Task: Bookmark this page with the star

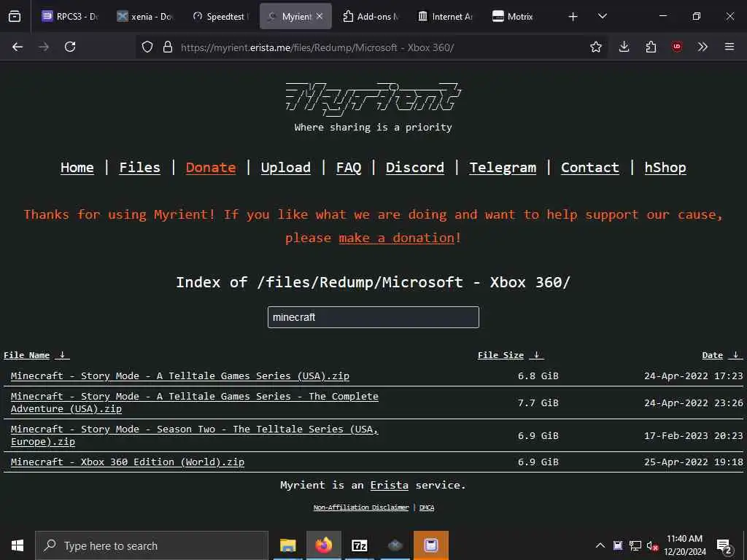Action: (x=595, y=47)
